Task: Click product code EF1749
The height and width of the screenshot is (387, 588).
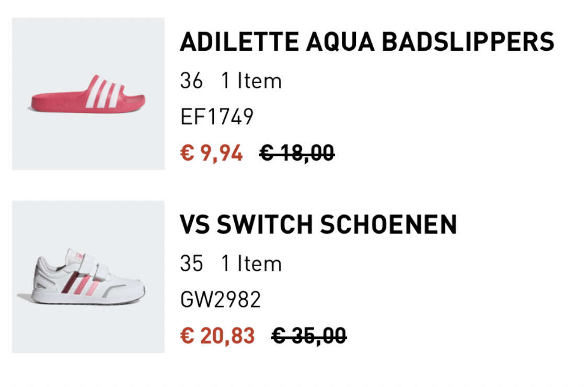Action: pyautogui.click(x=217, y=117)
